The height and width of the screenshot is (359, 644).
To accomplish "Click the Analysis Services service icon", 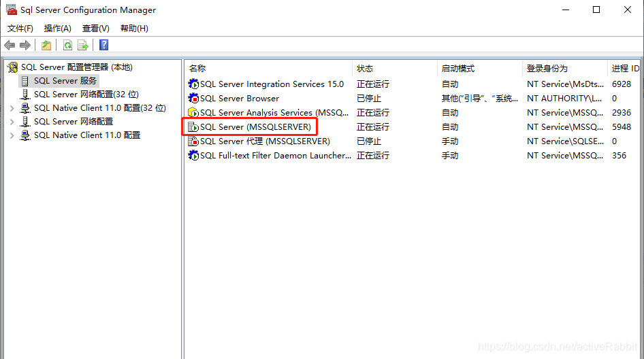I will pyautogui.click(x=193, y=112).
